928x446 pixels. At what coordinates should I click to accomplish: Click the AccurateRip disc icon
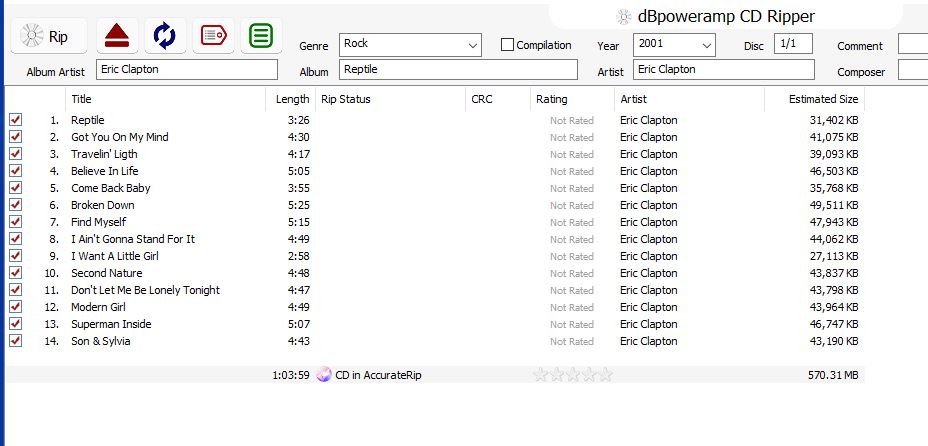(324, 375)
